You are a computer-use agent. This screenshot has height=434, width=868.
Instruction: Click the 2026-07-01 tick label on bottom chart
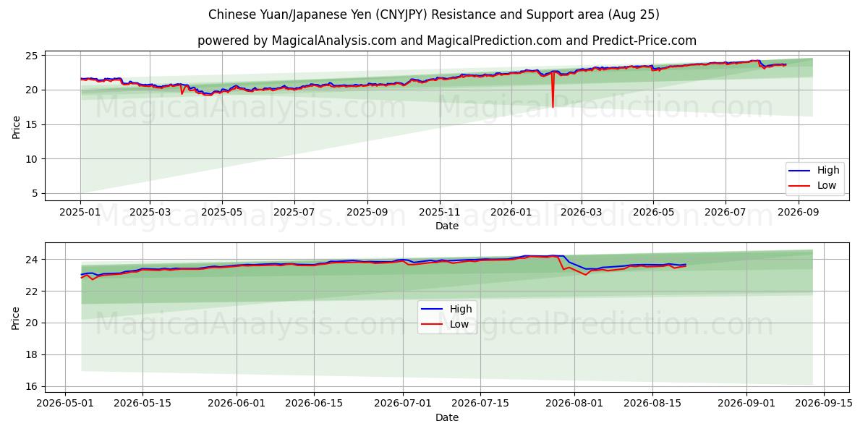[403, 405]
